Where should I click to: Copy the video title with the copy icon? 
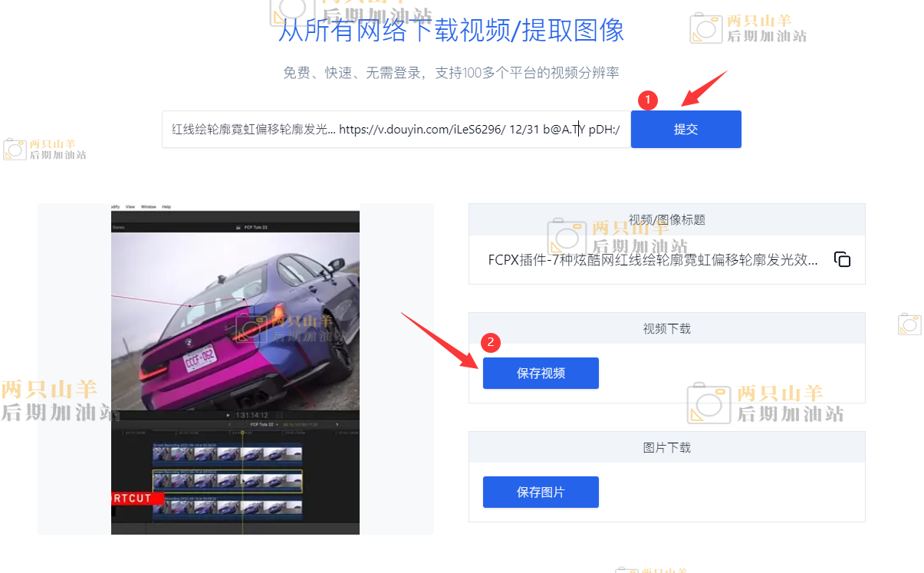842,259
